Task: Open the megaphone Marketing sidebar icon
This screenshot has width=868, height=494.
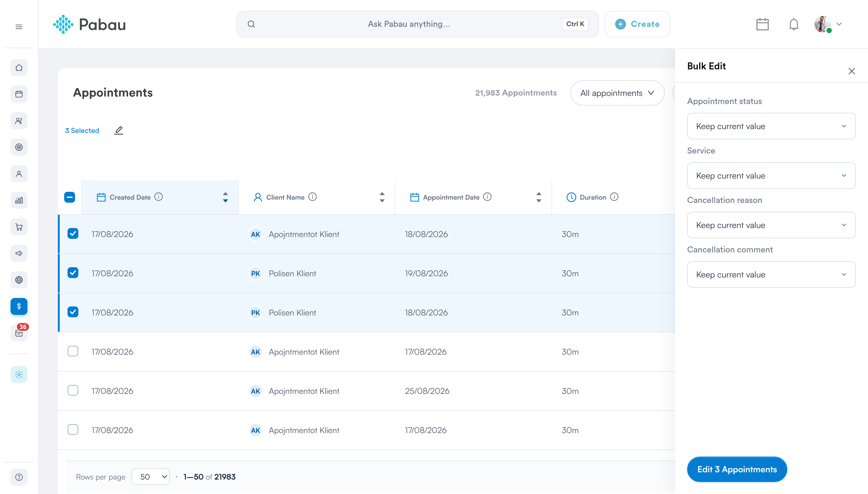Action: coord(19,253)
